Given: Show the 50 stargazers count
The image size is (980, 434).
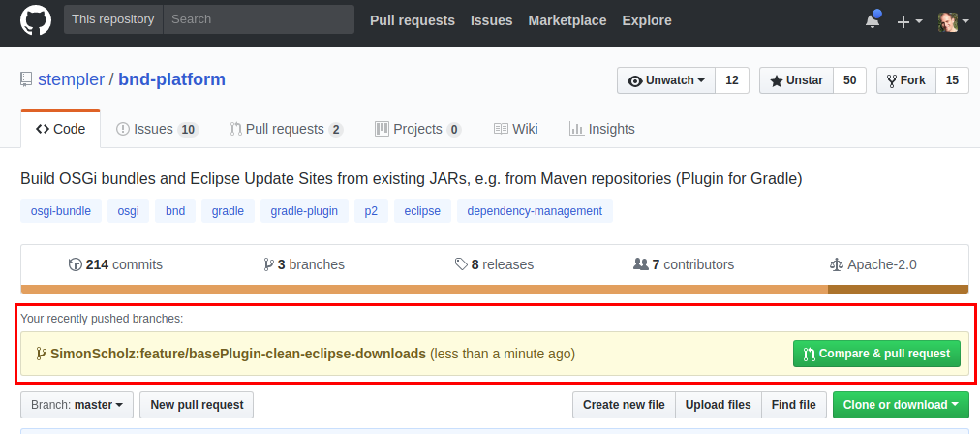Looking at the screenshot, I should (850, 80).
